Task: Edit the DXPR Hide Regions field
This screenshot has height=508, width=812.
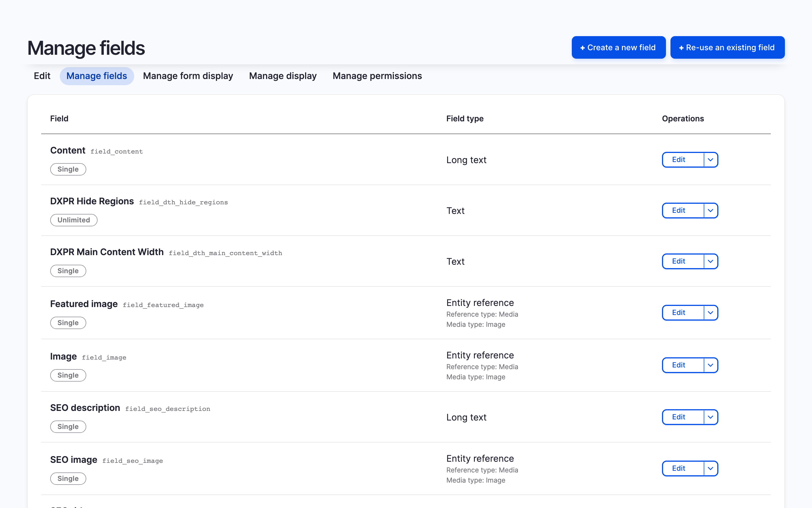Action: [683, 210]
